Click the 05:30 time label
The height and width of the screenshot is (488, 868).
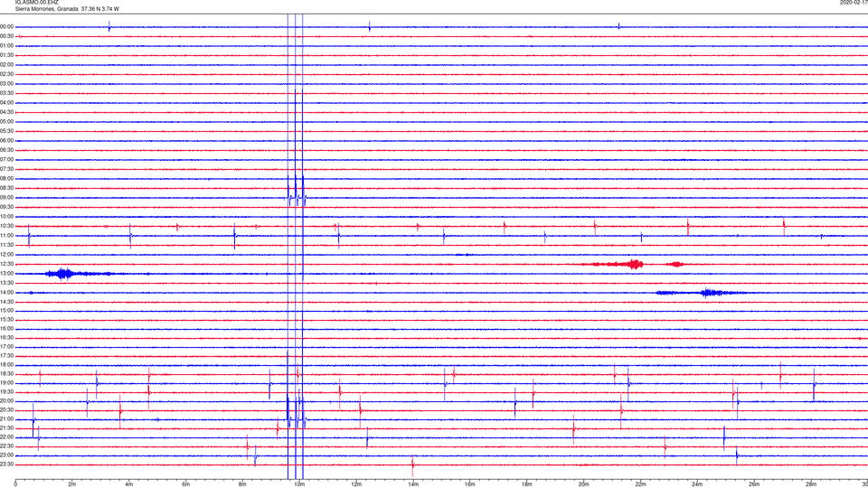click(6, 131)
